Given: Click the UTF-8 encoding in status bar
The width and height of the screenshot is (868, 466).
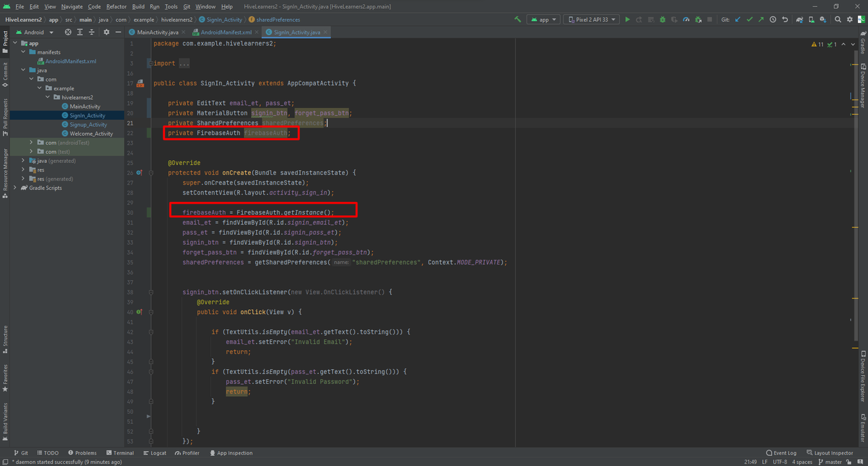Looking at the screenshot, I should [781, 462].
